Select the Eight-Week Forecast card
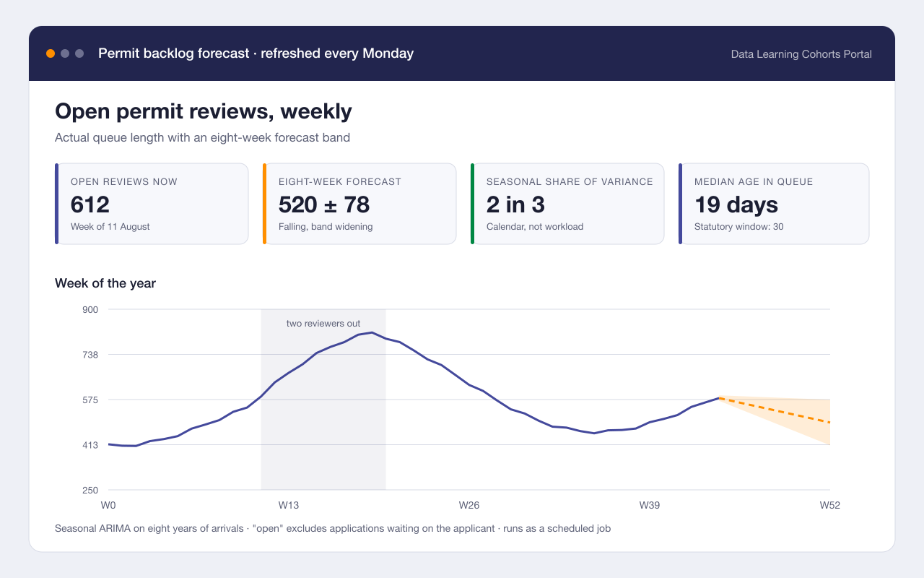 tap(359, 204)
